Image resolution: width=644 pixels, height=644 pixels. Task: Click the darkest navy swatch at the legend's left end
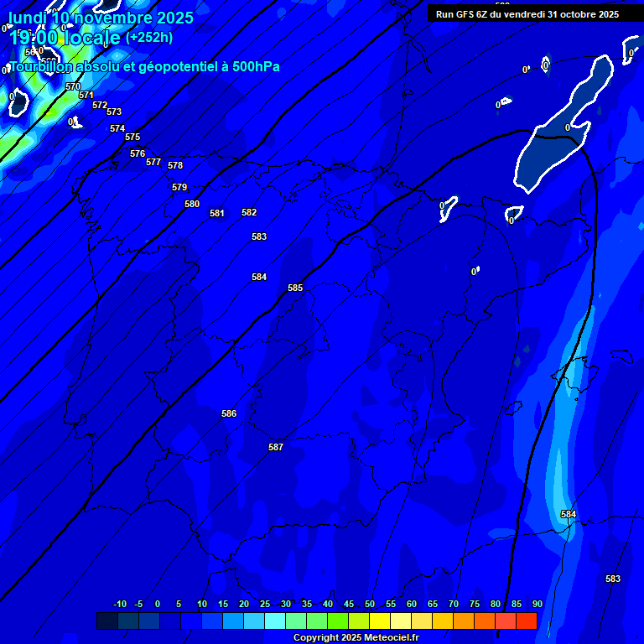pyautogui.click(x=107, y=621)
